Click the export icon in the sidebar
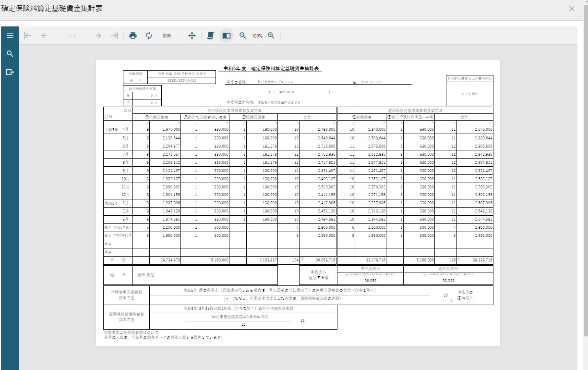588x370 pixels. [10, 72]
